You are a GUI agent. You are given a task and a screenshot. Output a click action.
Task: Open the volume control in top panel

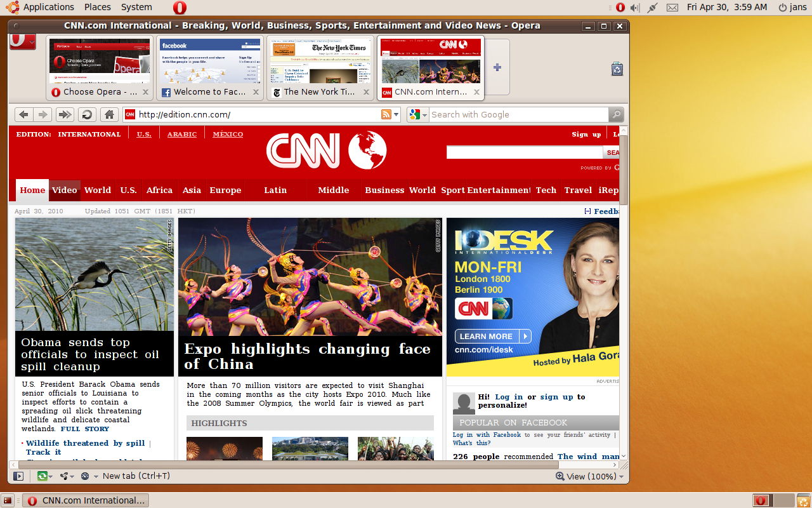[636, 8]
